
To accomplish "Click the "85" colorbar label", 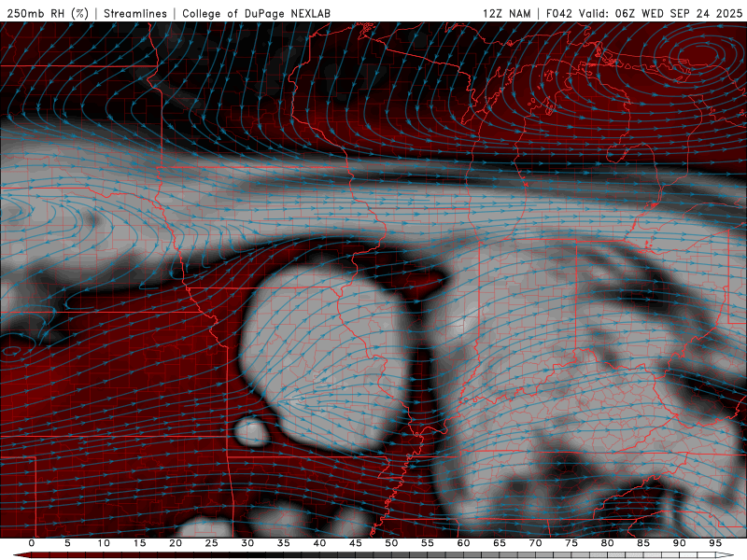I will [x=643, y=543].
